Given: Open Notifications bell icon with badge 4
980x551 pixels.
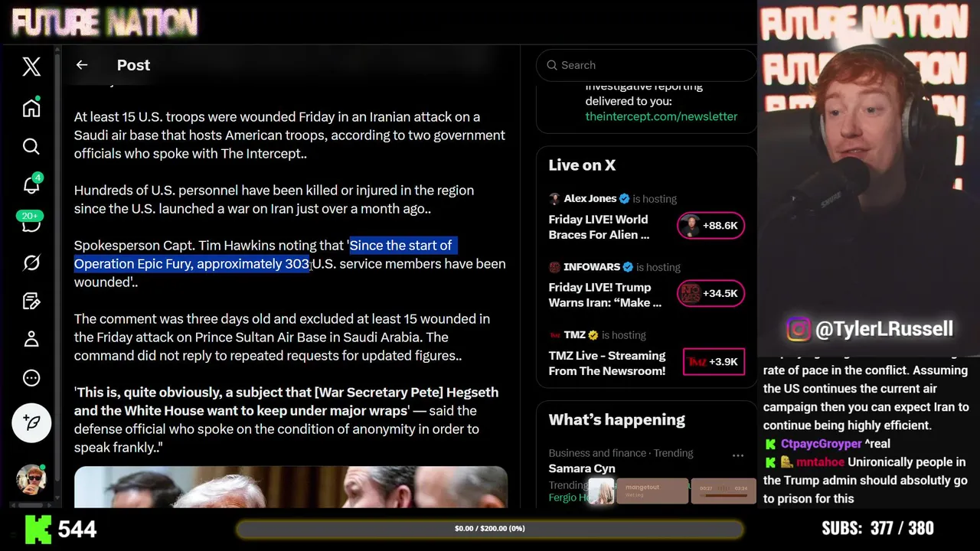Looking at the screenshot, I should click(x=31, y=184).
